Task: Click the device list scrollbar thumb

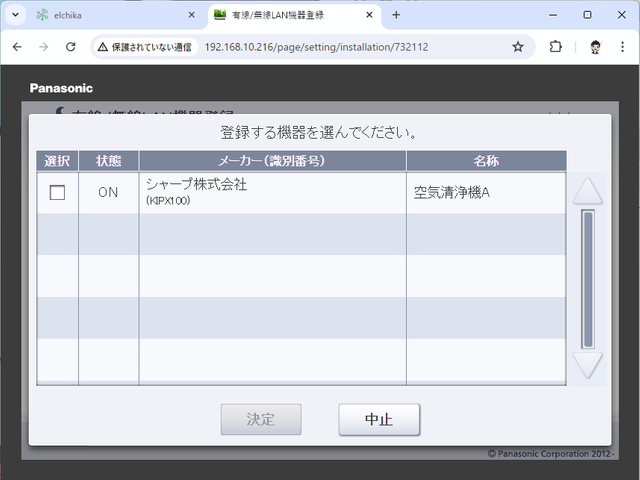Action: coord(588,278)
